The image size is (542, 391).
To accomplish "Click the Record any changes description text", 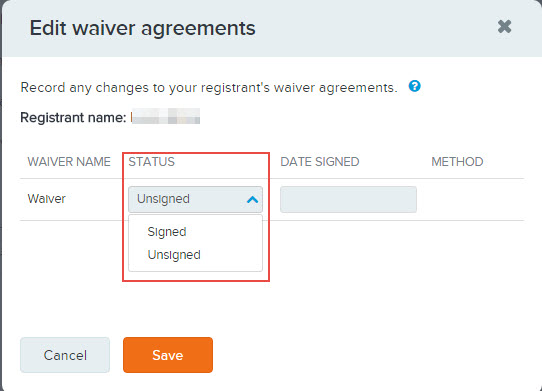I will pyautogui.click(x=209, y=88).
